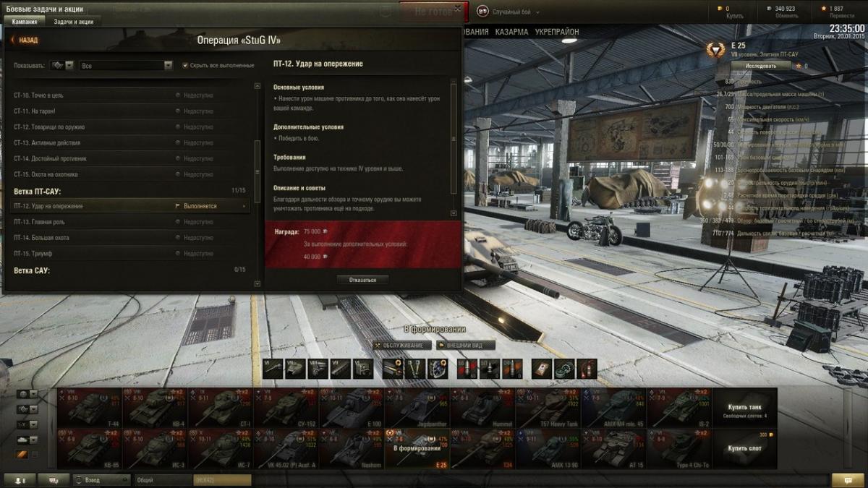The image size is (868, 488).
Task: Select the Jagdpanther tank in carousel
Action: (x=417, y=408)
